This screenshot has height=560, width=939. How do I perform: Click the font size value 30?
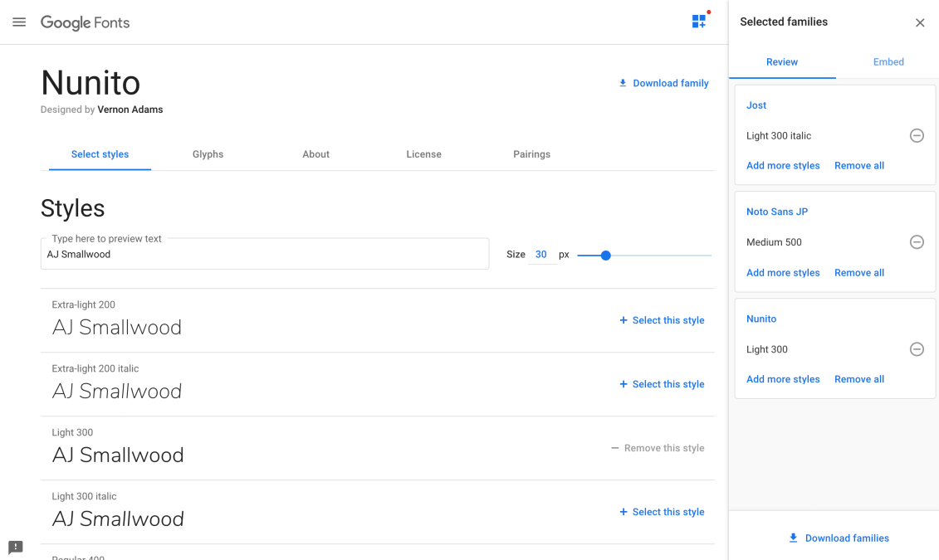click(540, 254)
